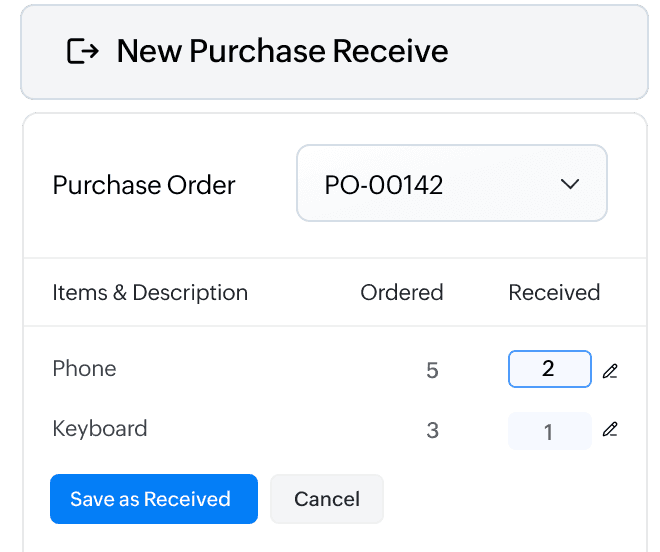Select the Keyboard received quantity field
Image resolution: width=660 pixels, height=552 pixels.
(x=549, y=431)
